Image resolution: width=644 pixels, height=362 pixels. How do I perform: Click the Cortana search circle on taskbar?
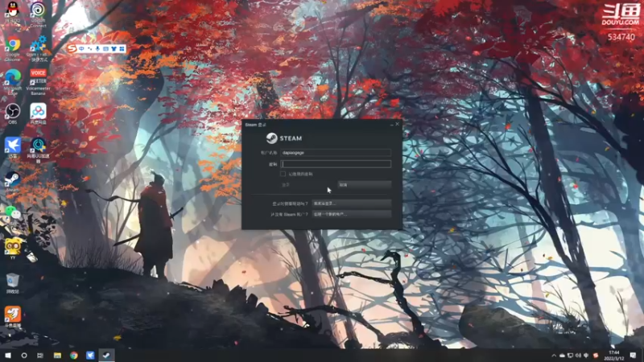coord(24,356)
